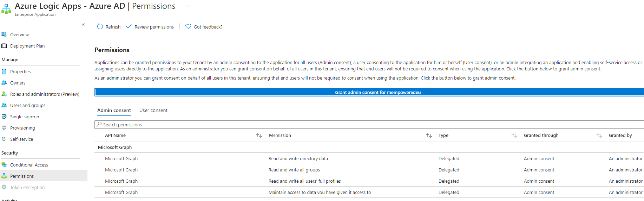This screenshot has height=201, width=644.
Task: Click the search magnifier icon
Action: click(x=99, y=125)
